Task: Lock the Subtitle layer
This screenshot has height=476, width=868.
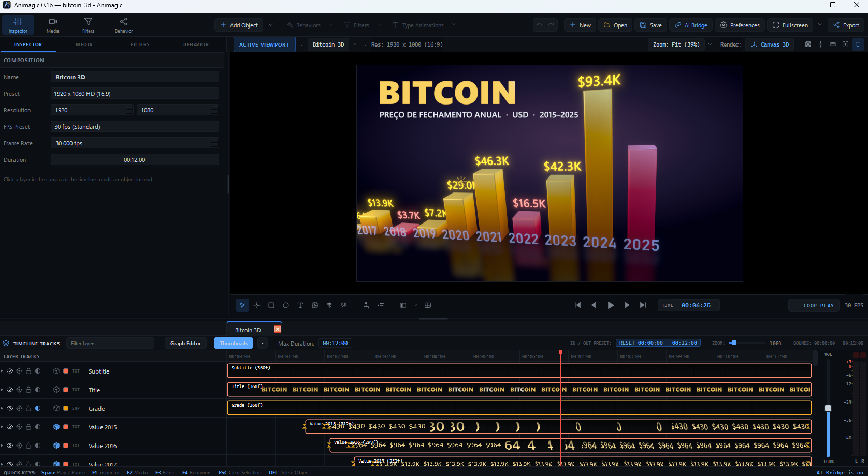Action: click(28, 371)
